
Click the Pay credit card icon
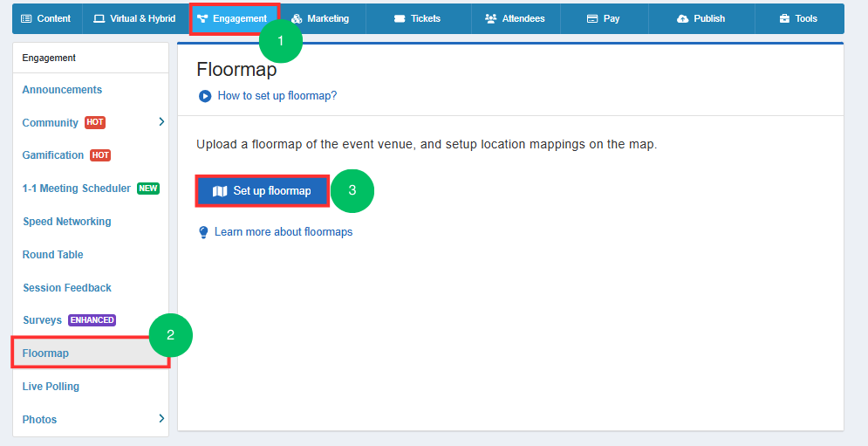coord(592,19)
